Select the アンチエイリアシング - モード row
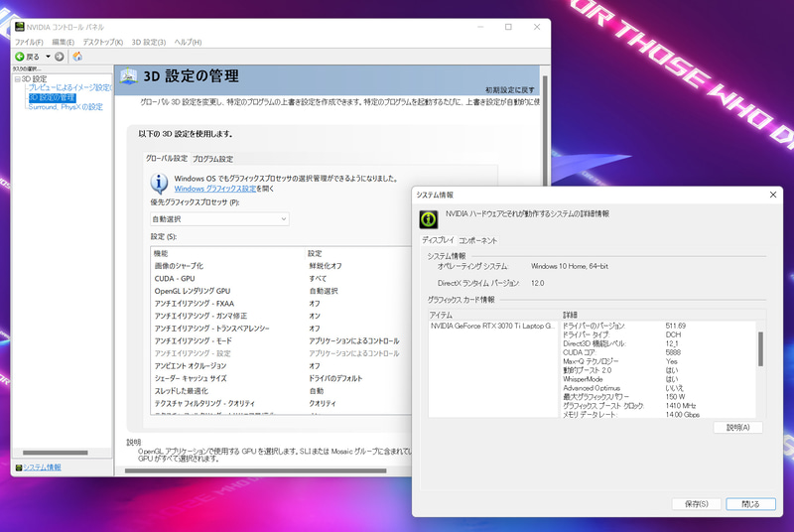The height and width of the screenshot is (532, 794). (281, 340)
